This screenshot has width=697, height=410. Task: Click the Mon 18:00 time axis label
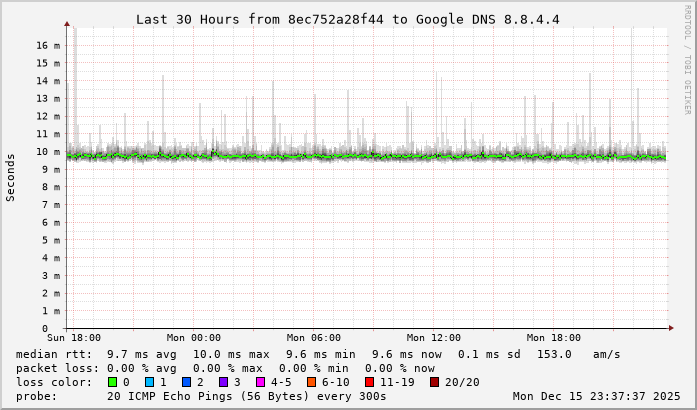point(553,338)
